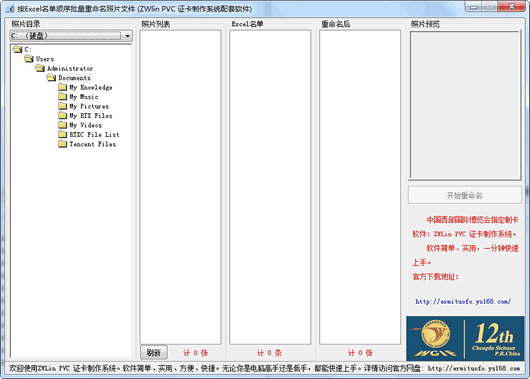Select the My Knowledge folder icon
Image resolution: width=530 pixels, height=379 pixels.
coord(63,87)
